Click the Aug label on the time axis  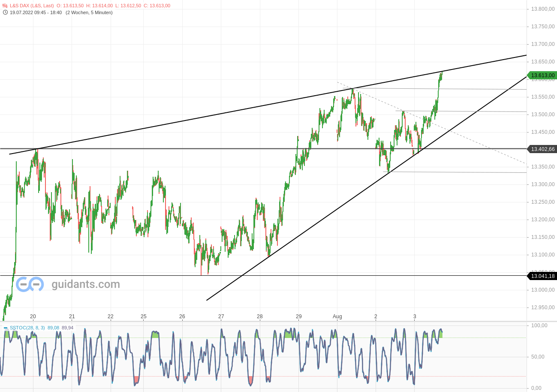pos(337,316)
